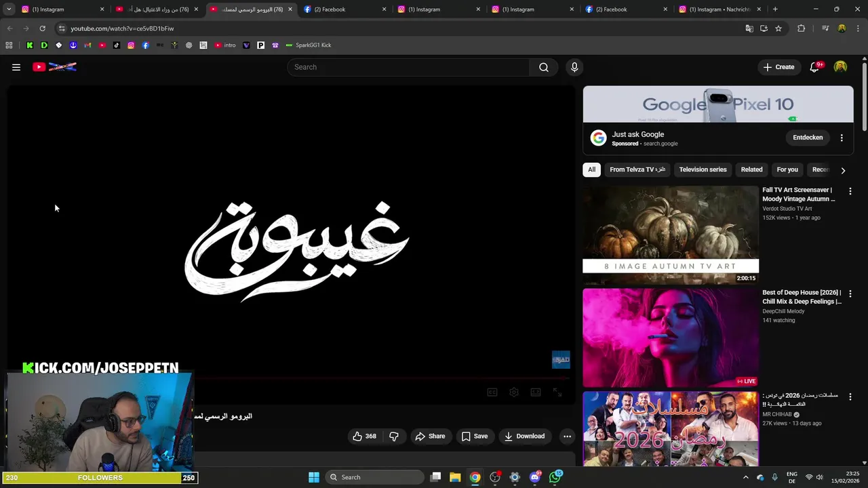The image size is (868, 488).
Task: Open the YouTube account avatar menu
Action: pos(840,67)
